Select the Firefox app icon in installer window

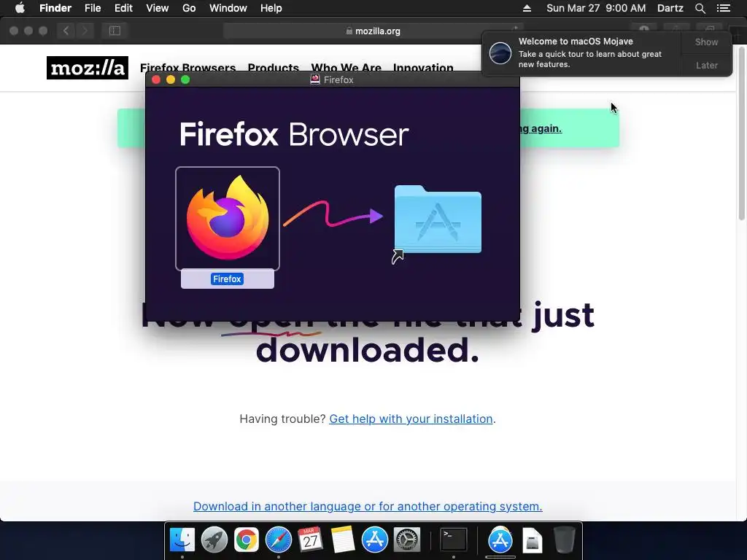pyautogui.click(x=228, y=218)
